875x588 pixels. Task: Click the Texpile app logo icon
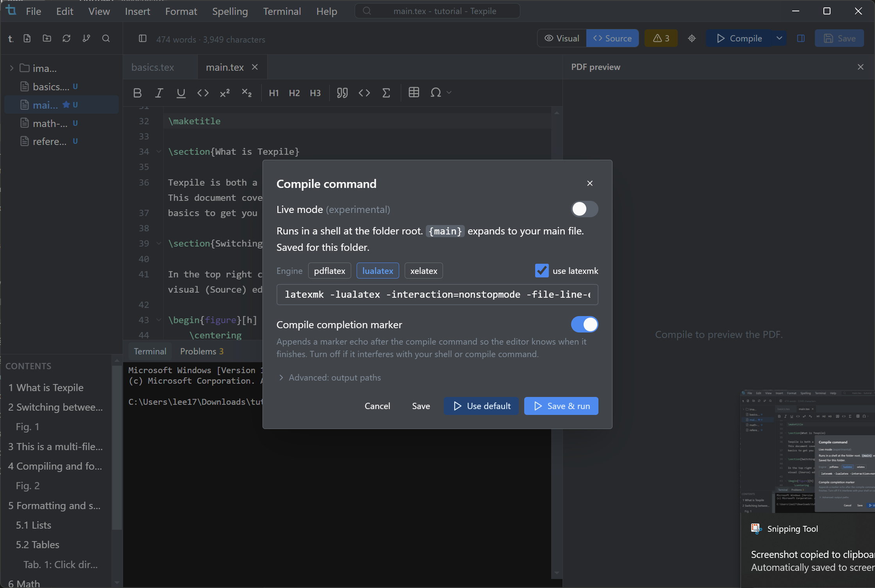pyautogui.click(x=11, y=11)
